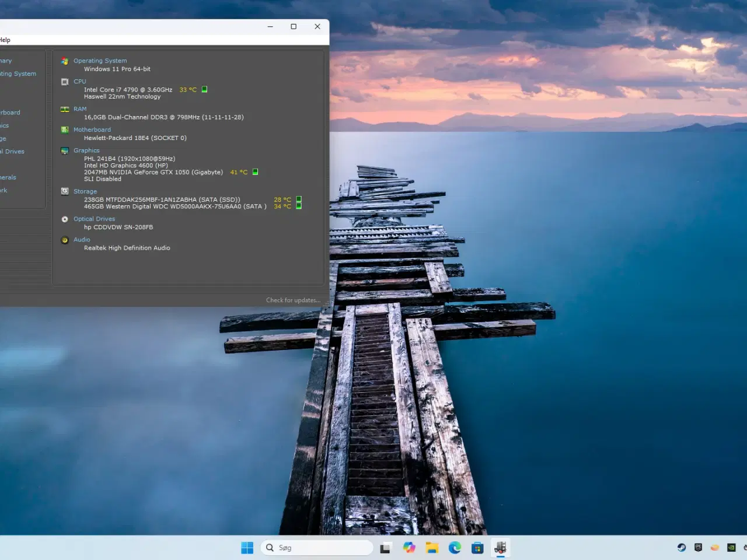The image size is (747, 560).
Task: Open Microsoft Edge from the taskbar
Action: (455, 548)
